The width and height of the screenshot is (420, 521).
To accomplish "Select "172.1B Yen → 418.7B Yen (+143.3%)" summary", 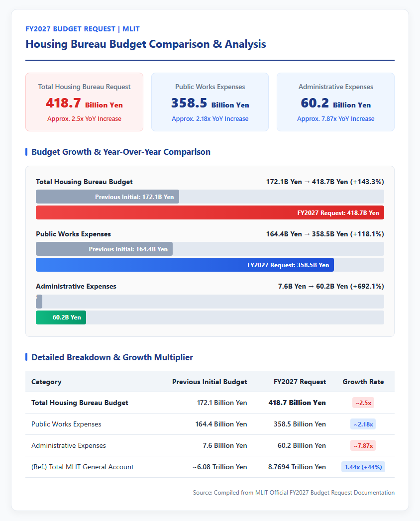I will point(325,182).
